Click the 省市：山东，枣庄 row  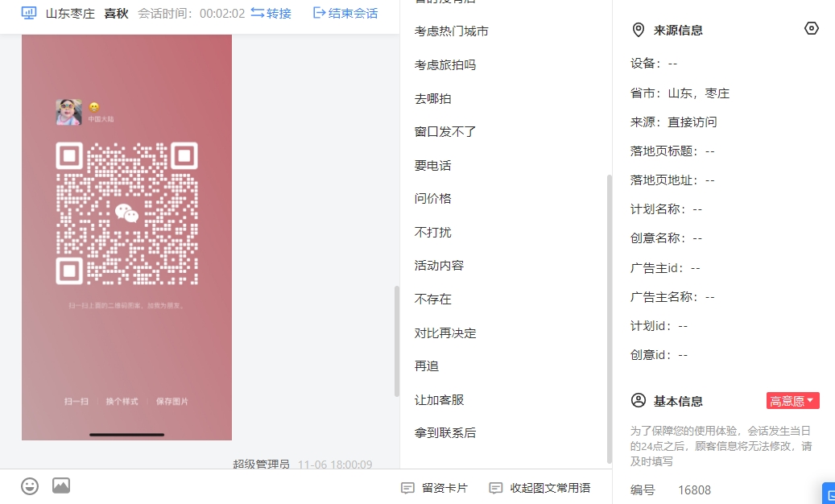[x=680, y=93]
